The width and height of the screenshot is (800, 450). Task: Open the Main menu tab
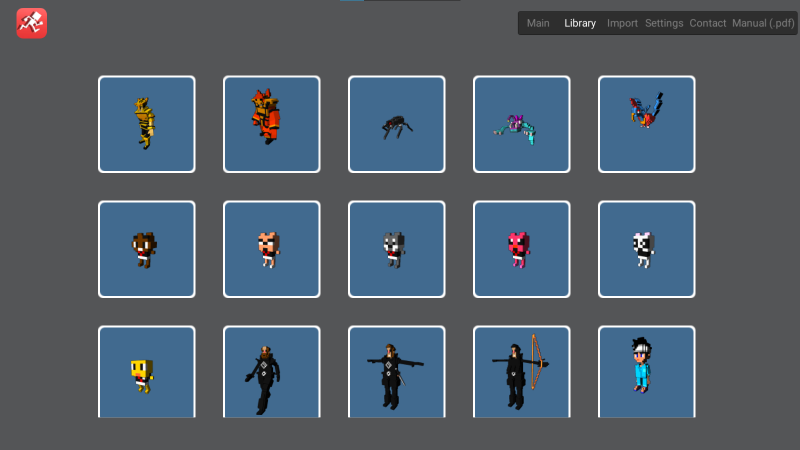pyautogui.click(x=538, y=23)
